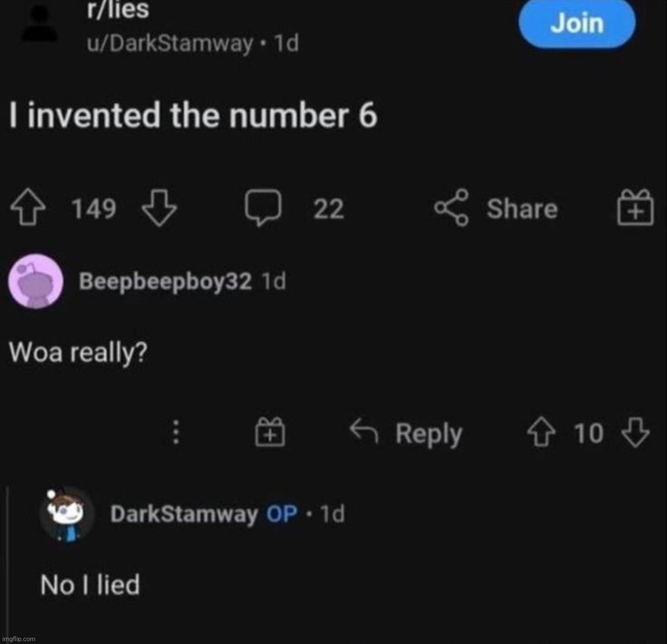Reply to Beepbeepboy32's comment

tap(406, 433)
